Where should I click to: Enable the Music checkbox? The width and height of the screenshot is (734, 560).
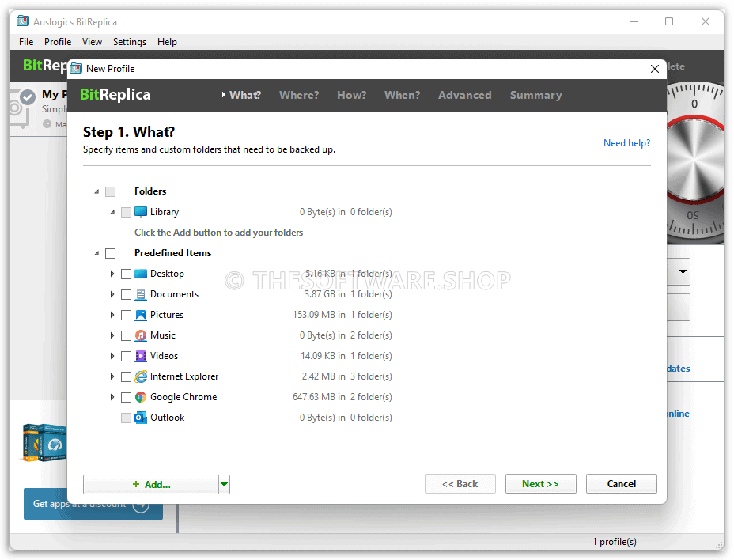coord(126,335)
